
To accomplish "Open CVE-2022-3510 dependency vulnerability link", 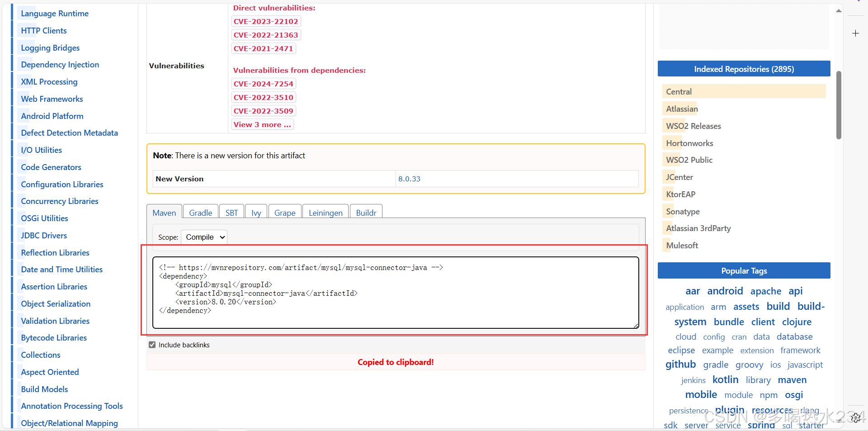I will click(x=264, y=97).
